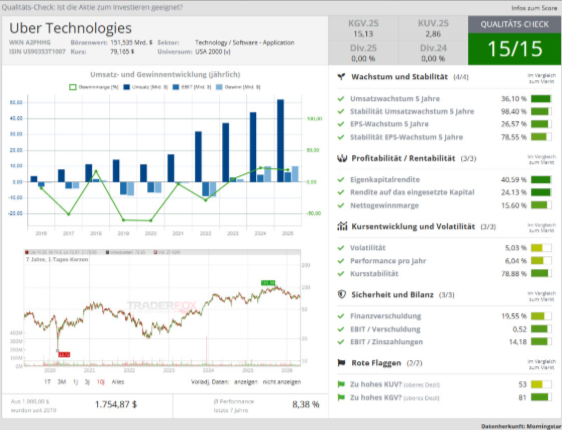Click the checkmark next to Nettogewinnmarge
Screen dimensions: 562x430
[341, 205]
